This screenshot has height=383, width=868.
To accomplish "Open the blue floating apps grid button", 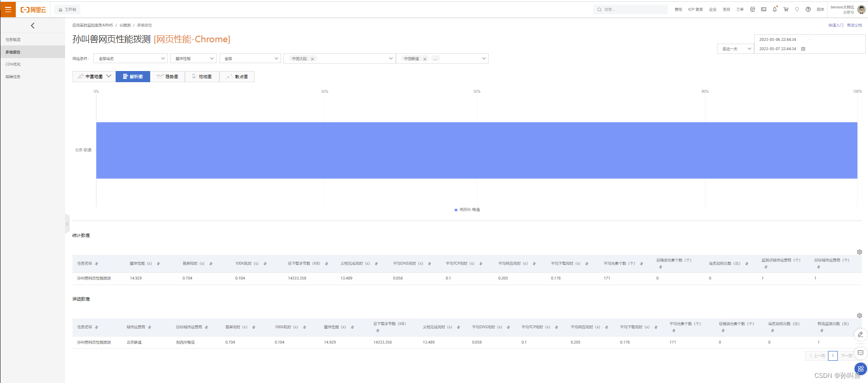I will (x=861, y=369).
